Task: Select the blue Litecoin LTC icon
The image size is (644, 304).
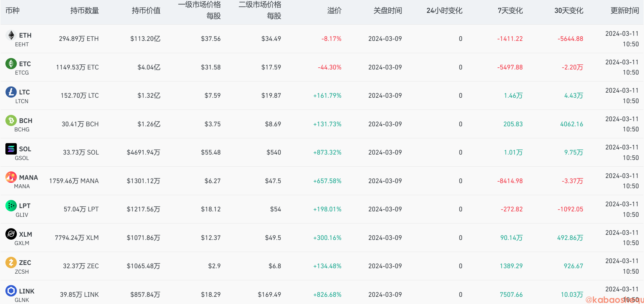Action: (x=11, y=92)
